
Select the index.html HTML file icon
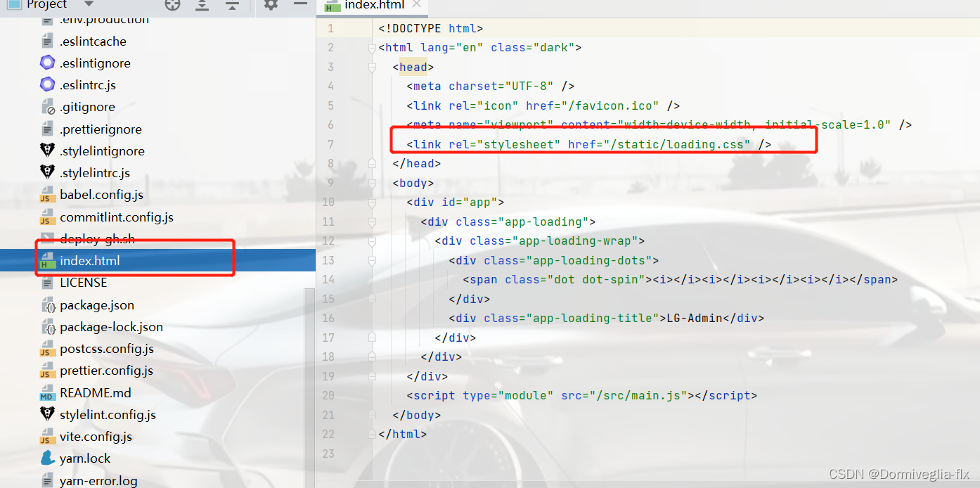pyautogui.click(x=47, y=260)
